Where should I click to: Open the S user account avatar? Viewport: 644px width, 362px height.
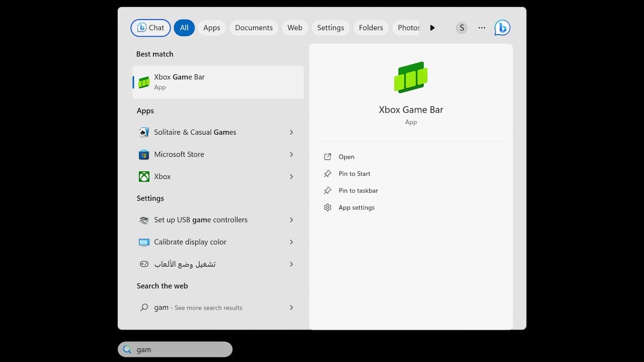[461, 28]
